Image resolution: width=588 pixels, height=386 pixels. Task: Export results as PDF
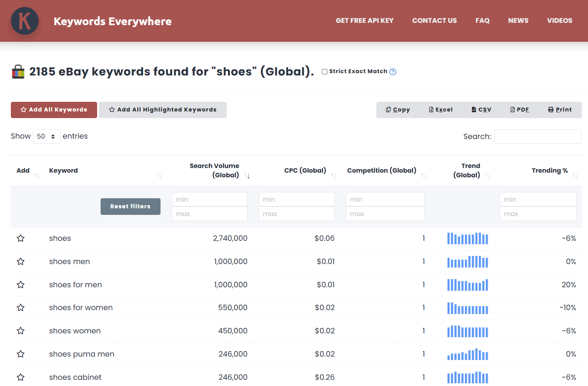tap(520, 110)
